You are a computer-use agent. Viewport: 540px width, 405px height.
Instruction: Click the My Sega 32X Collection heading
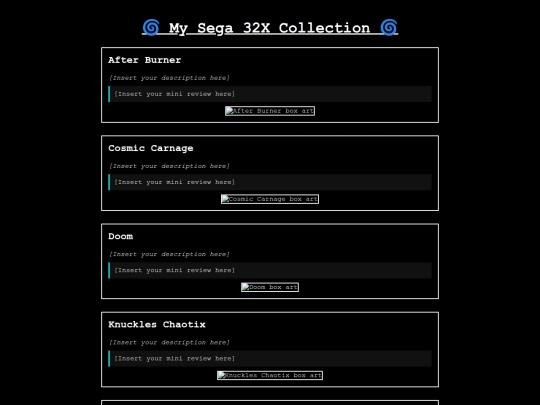click(x=270, y=28)
